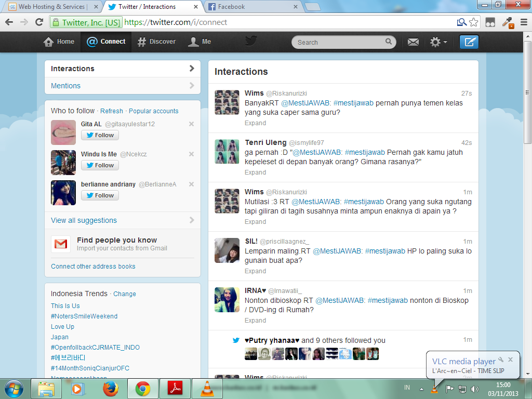
Task: Click the Twitter bird logo in nav bar
Action: [x=251, y=41]
